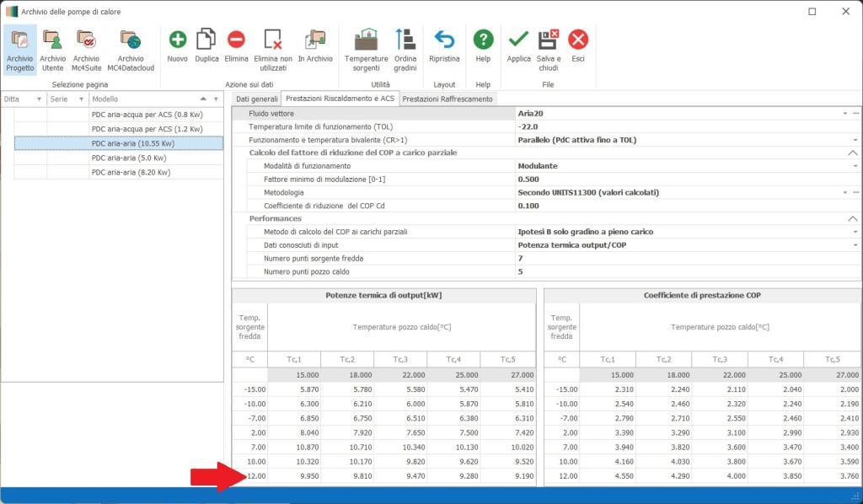Viewport: 863px width, 504px height.
Task: Maximize the Archivio delle pompe di calore window
Action: (812, 12)
